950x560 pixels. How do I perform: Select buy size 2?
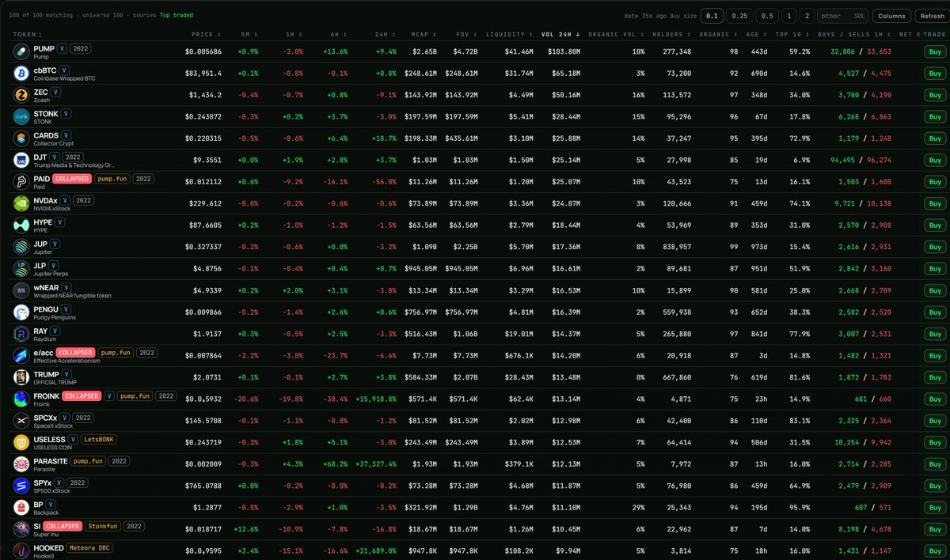807,16
